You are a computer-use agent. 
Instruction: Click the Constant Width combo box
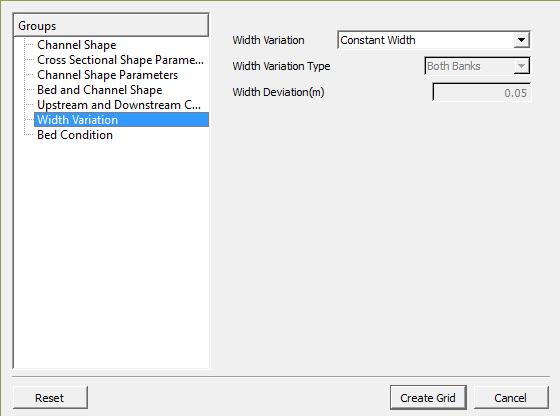click(x=433, y=40)
